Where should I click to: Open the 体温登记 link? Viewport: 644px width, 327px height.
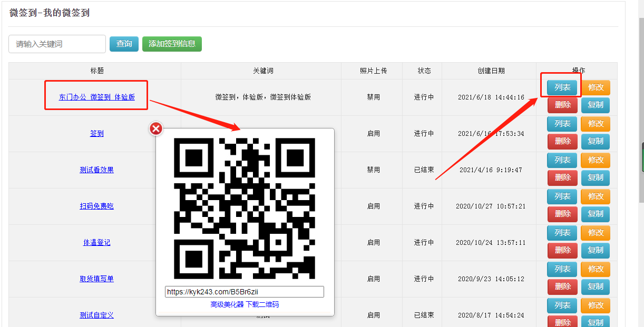coord(96,242)
